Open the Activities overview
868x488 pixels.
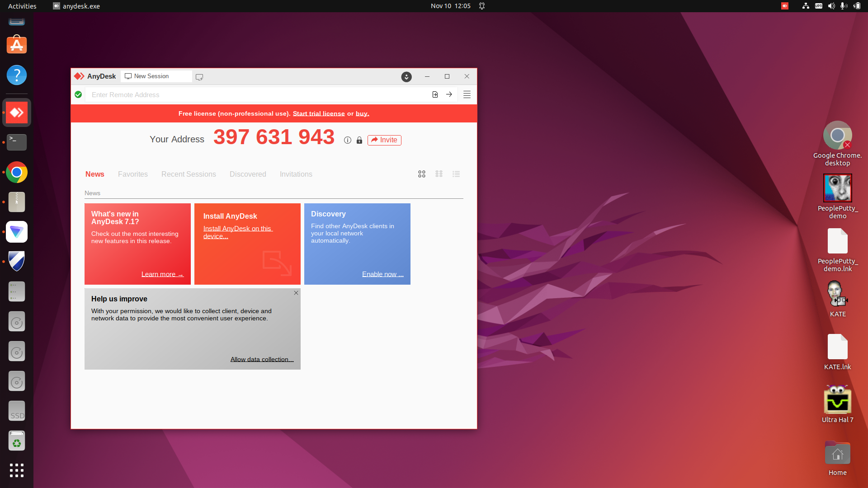coord(22,6)
